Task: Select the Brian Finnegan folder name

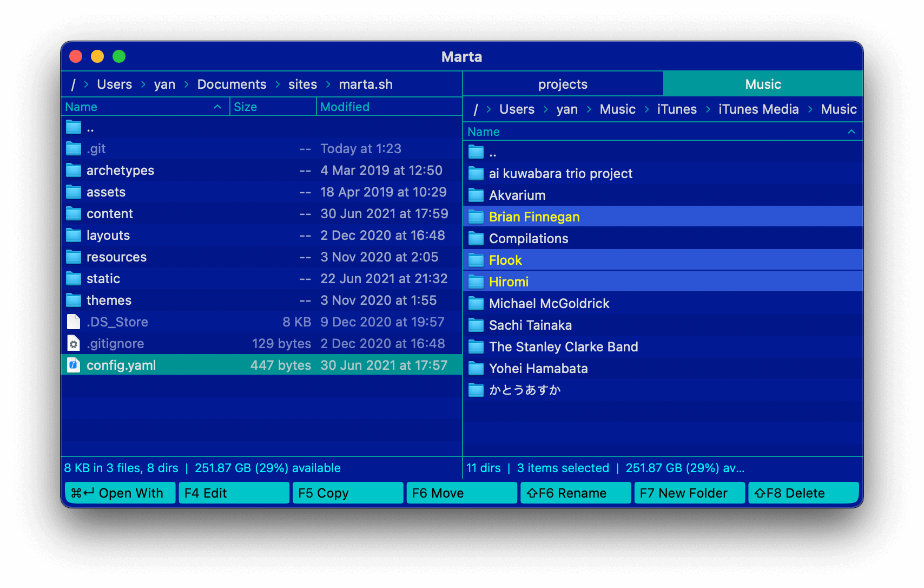Action: point(534,217)
